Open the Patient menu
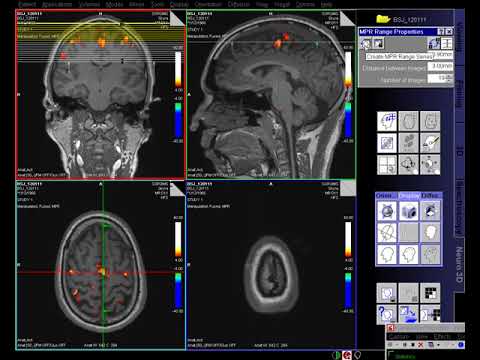Screen dimensions: 480x360 click(x=27, y=4)
